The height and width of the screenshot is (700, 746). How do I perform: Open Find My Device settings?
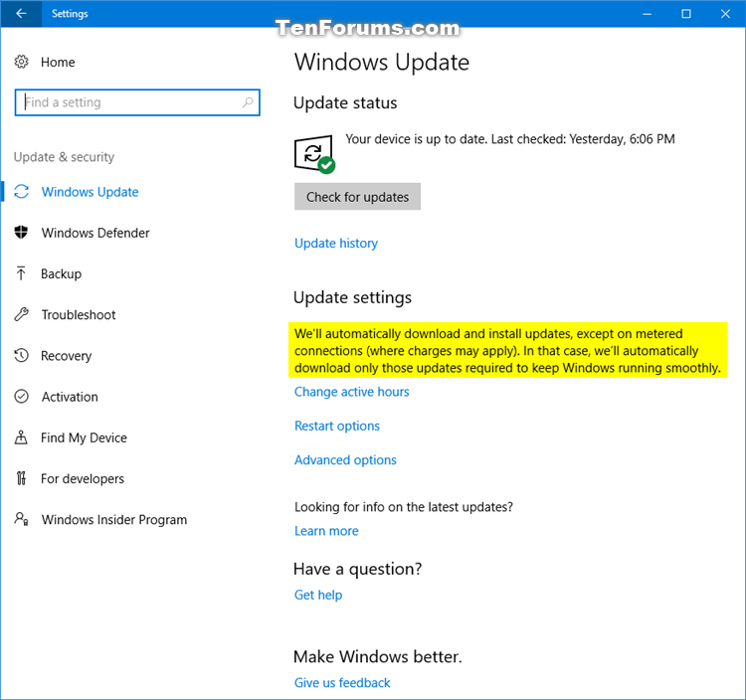84,437
